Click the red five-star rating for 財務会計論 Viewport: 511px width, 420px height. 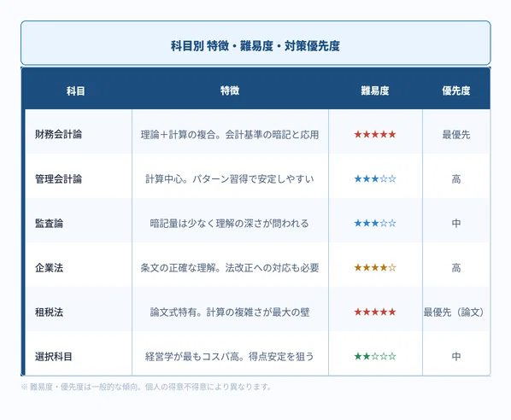coord(375,135)
